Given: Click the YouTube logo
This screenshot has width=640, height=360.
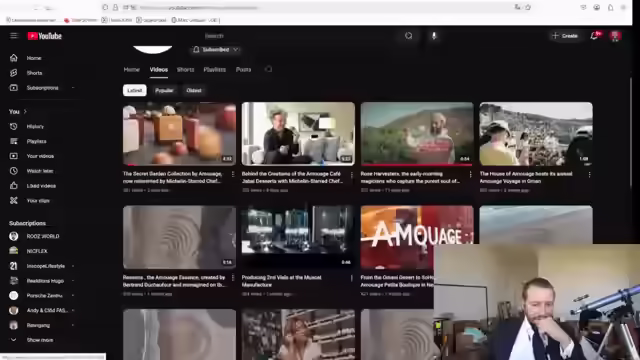Looking at the screenshot, I should (44, 36).
